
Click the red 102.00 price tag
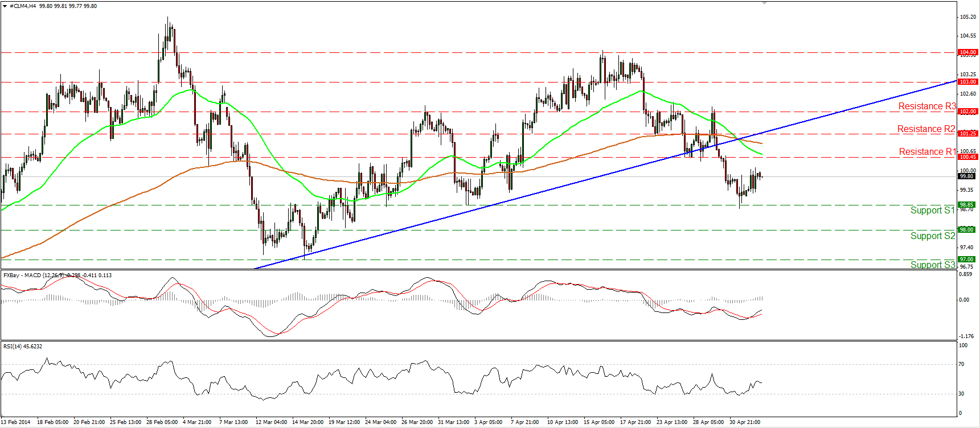pyautogui.click(x=967, y=112)
